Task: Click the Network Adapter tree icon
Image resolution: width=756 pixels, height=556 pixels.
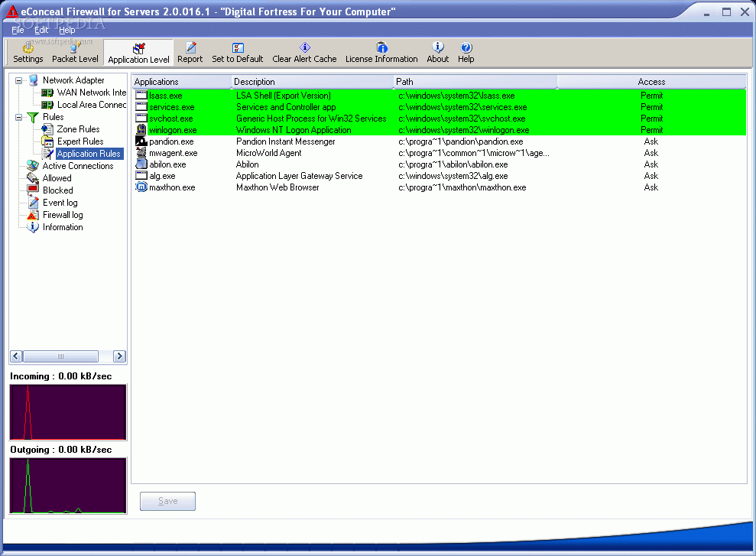Action: [x=34, y=80]
